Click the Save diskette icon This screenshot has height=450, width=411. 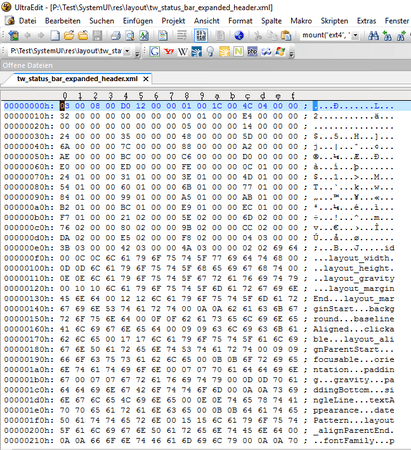tap(97, 35)
